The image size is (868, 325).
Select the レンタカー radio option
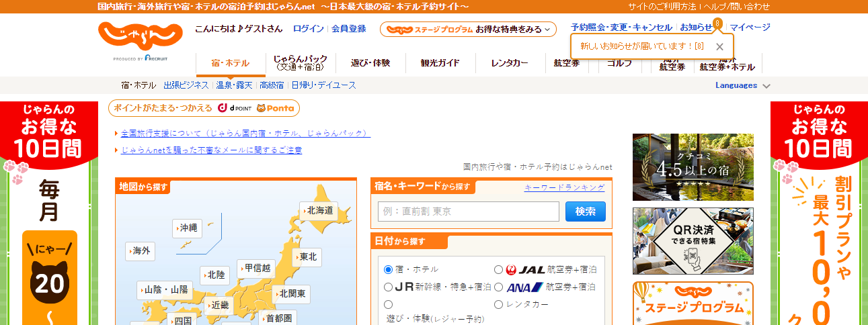coord(498,304)
